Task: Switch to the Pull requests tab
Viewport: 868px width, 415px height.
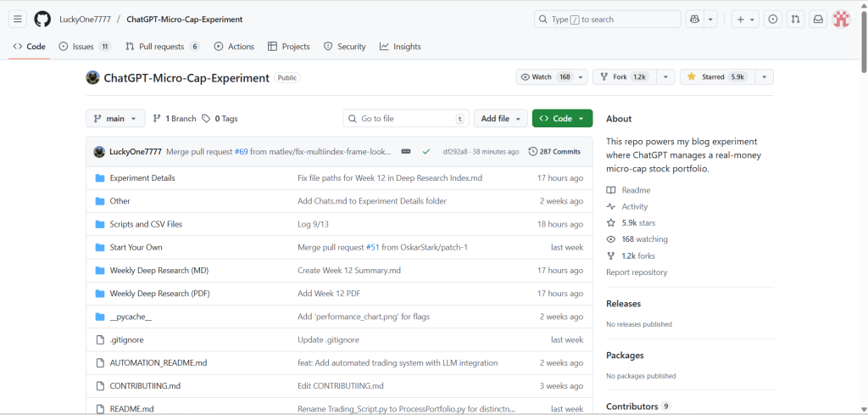Action: click(x=162, y=47)
